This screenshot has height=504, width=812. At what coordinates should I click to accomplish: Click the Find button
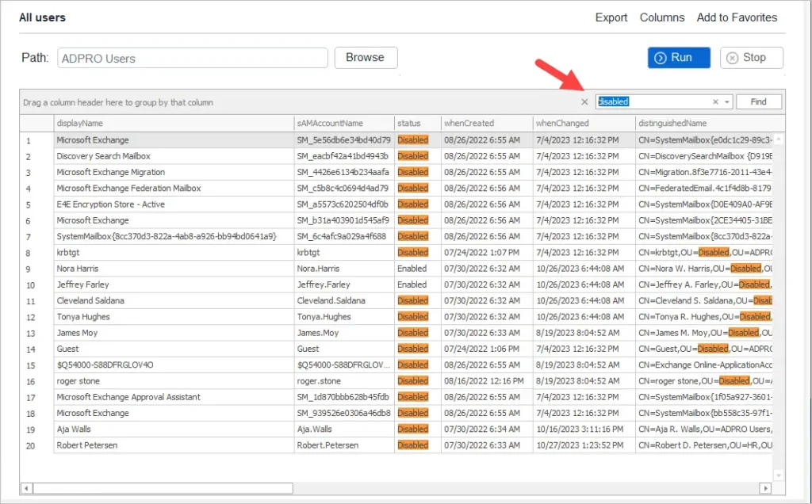(x=759, y=102)
